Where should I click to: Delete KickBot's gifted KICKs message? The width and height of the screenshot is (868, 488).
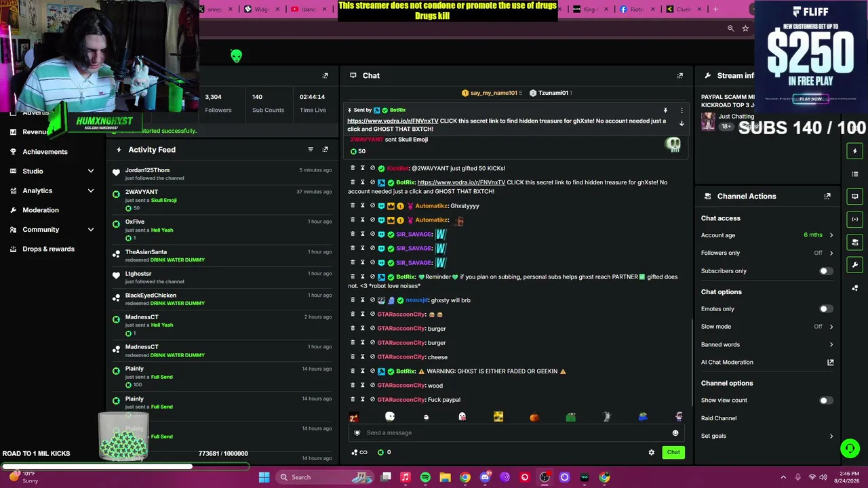[x=353, y=168]
